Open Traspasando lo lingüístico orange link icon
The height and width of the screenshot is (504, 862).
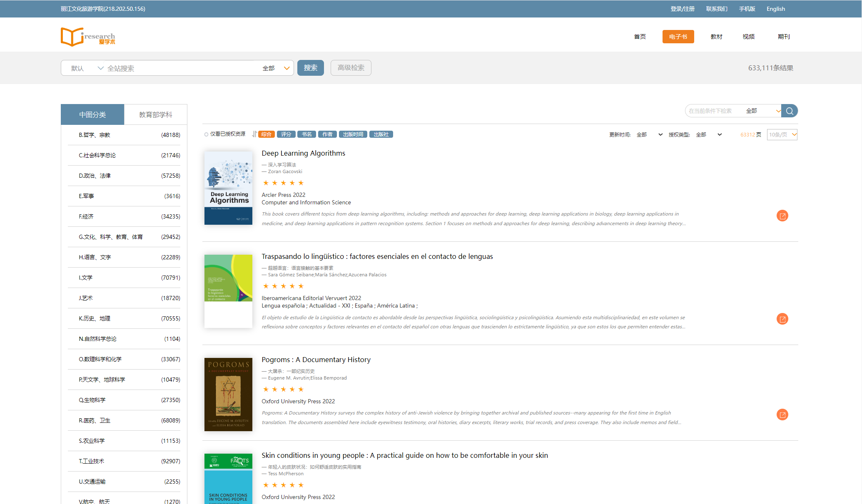pyautogui.click(x=782, y=319)
